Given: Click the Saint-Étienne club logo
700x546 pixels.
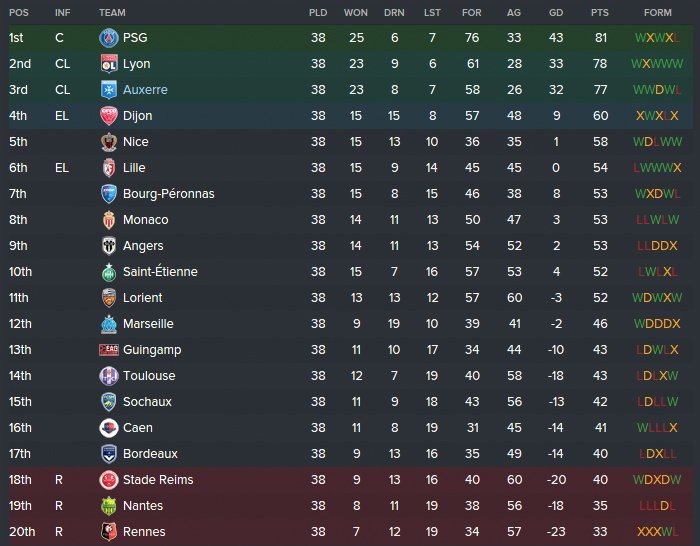Looking at the screenshot, I should 108,272.
